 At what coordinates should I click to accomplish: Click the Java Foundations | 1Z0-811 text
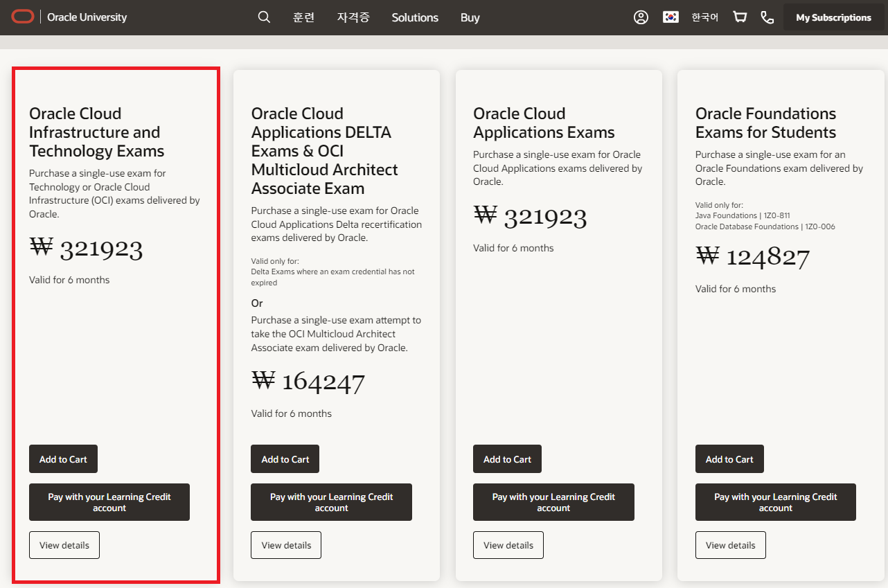[x=742, y=215]
